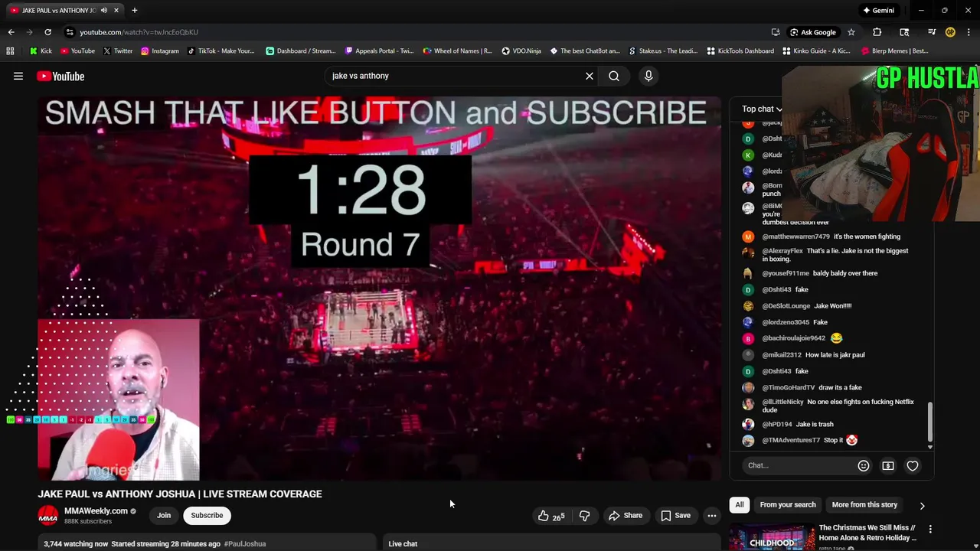980x551 pixels.
Task: Open the YouTube bookmark
Action: click(77, 51)
